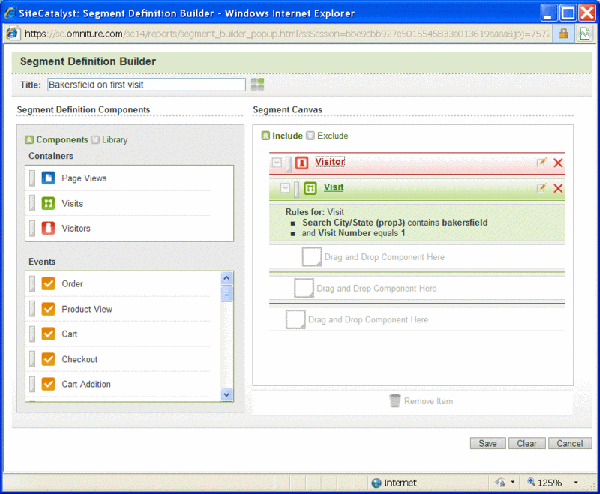Click the red Visitor icon in canvas

click(x=302, y=163)
